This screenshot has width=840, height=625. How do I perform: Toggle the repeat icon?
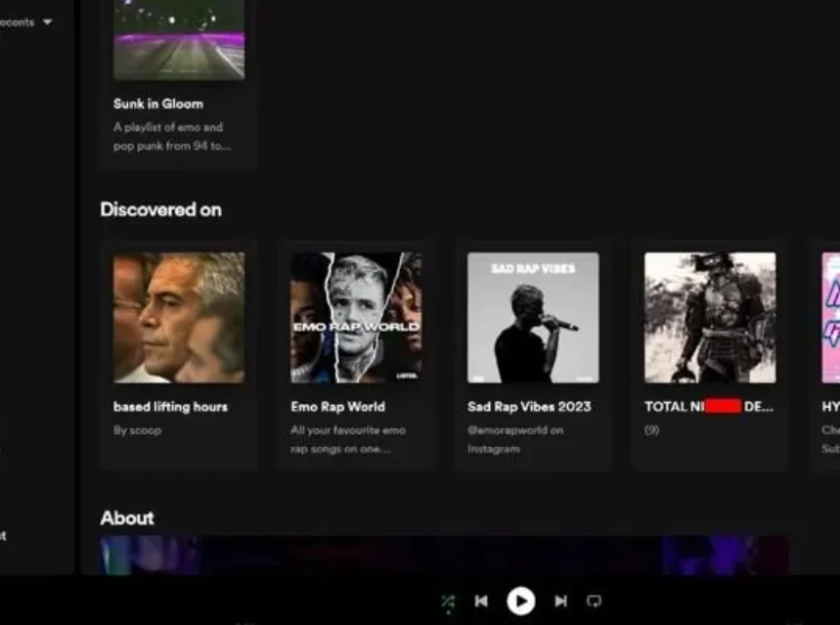[595, 602]
